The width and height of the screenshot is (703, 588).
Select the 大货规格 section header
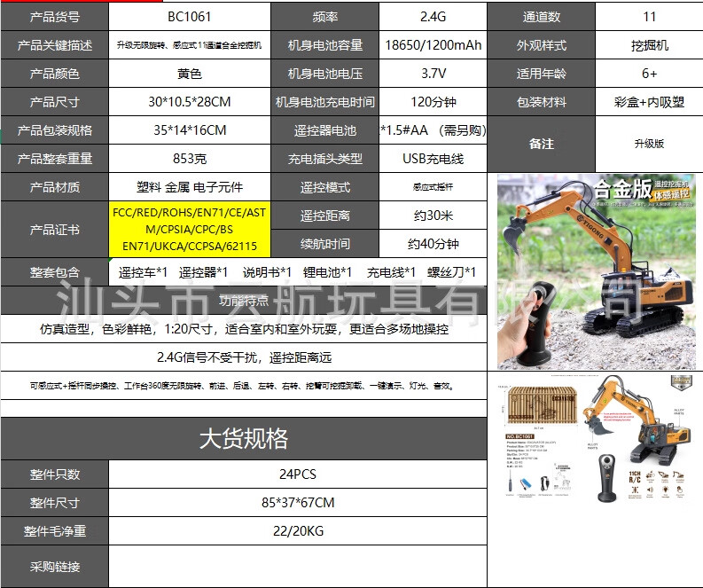pos(244,438)
